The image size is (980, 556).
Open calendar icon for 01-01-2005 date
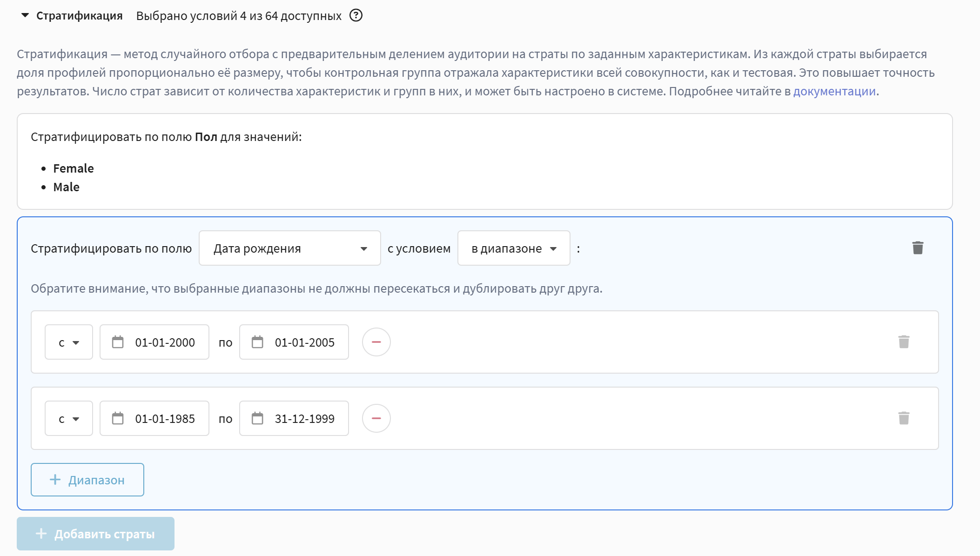coord(257,342)
